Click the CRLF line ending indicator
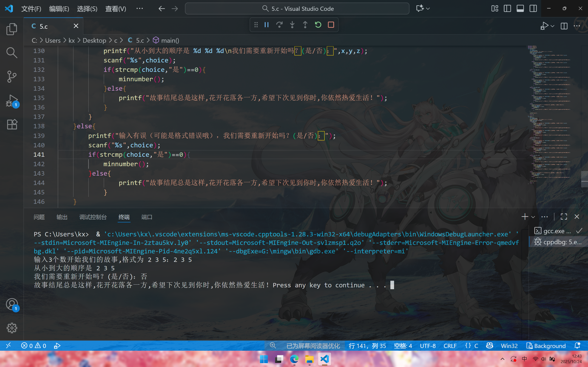588x367 pixels. tap(450, 346)
